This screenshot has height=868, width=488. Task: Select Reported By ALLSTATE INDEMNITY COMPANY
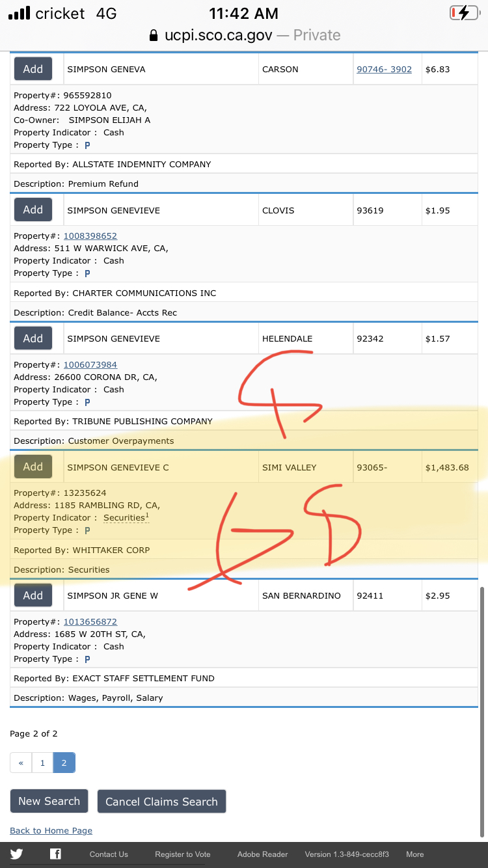click(x=113, y=164)
